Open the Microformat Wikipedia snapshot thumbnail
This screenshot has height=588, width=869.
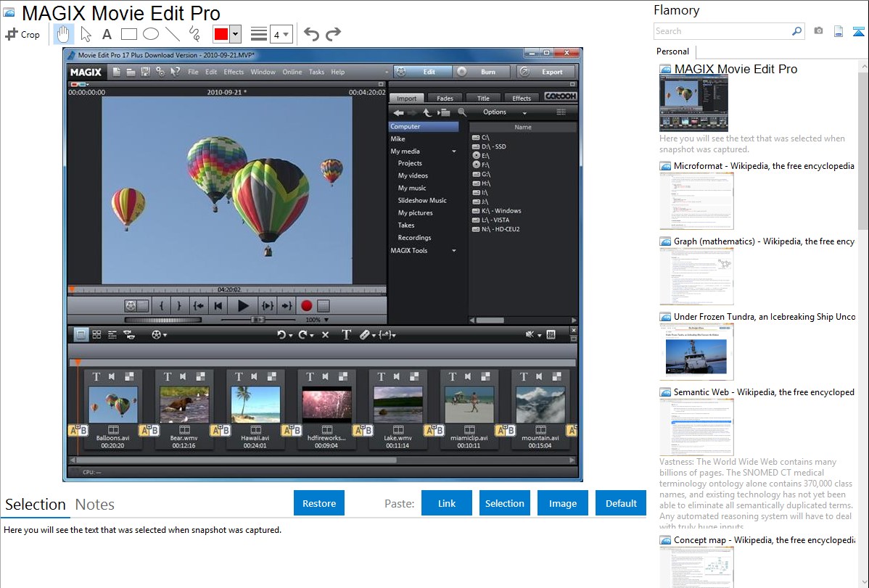tap(696, 201)
